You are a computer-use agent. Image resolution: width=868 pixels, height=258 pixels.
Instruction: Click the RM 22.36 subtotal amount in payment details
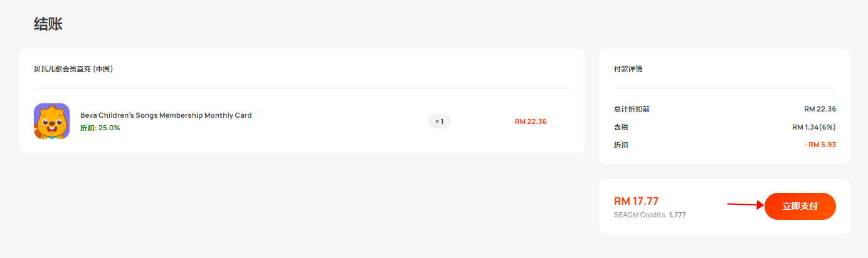coord(820,109)
